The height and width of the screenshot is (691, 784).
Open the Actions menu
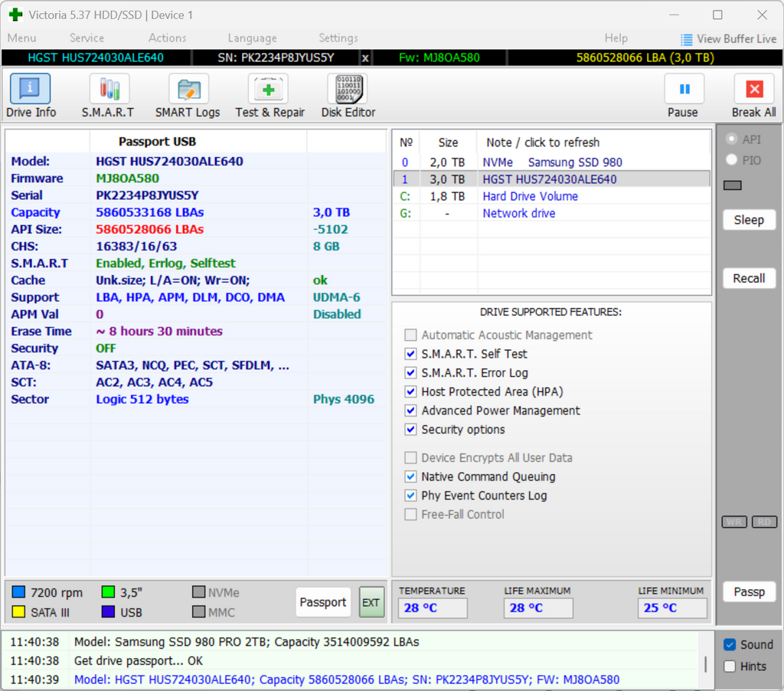pos(167,38)
